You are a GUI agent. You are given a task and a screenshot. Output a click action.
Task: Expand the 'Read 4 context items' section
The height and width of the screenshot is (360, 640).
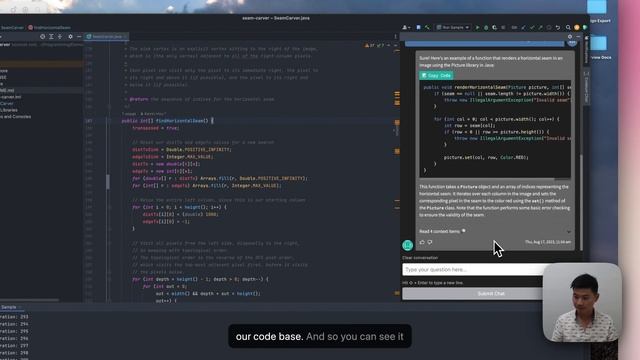click(442, 231)
